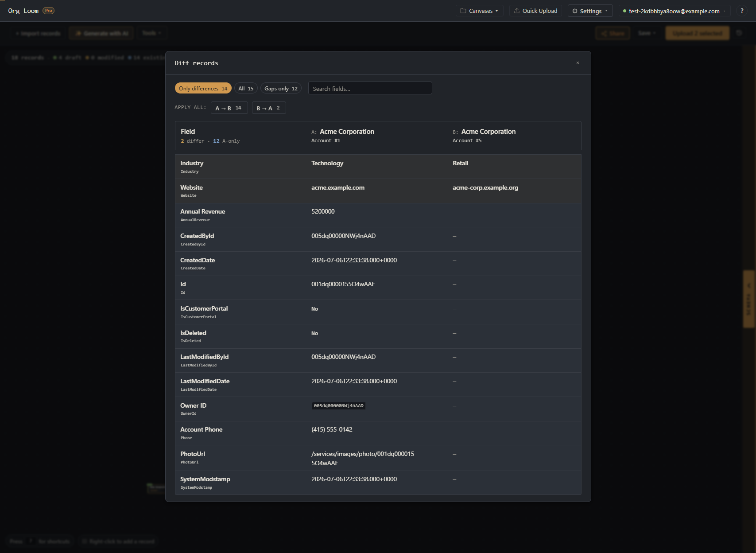Click the gear icon beside Settings
756x553 pixels.
tap(575, 11)
